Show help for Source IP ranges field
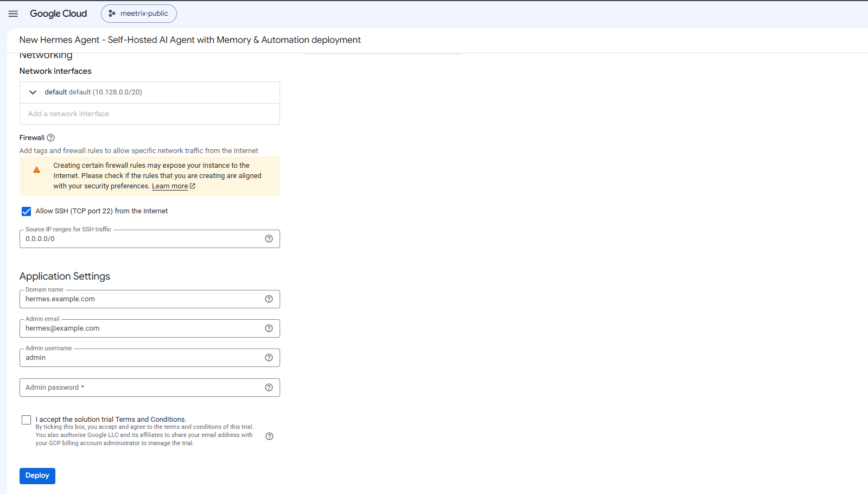This screenshot has width=868, height=494. tap(269, 239)
